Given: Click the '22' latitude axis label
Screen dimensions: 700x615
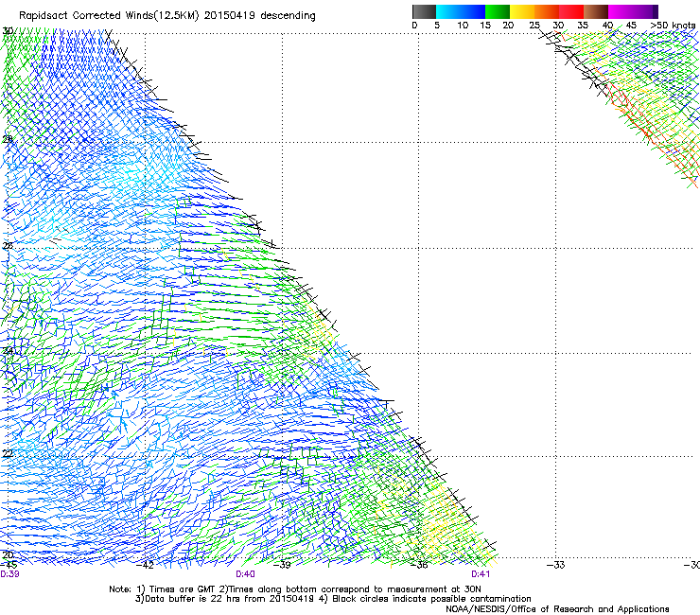Looking at the screenshot, I should click(x=8, y=454).
